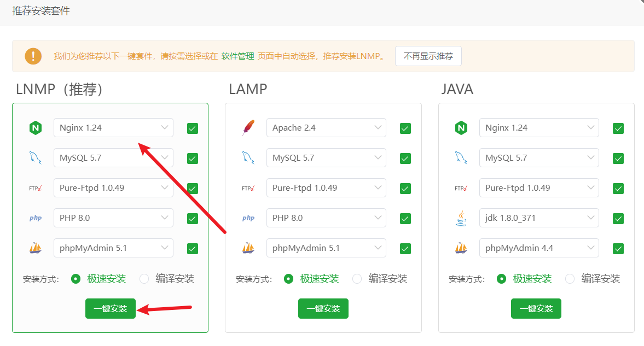Click 一键安装 button under LAMP
Viewport: 644px width, 346px height.
point(323,309)
